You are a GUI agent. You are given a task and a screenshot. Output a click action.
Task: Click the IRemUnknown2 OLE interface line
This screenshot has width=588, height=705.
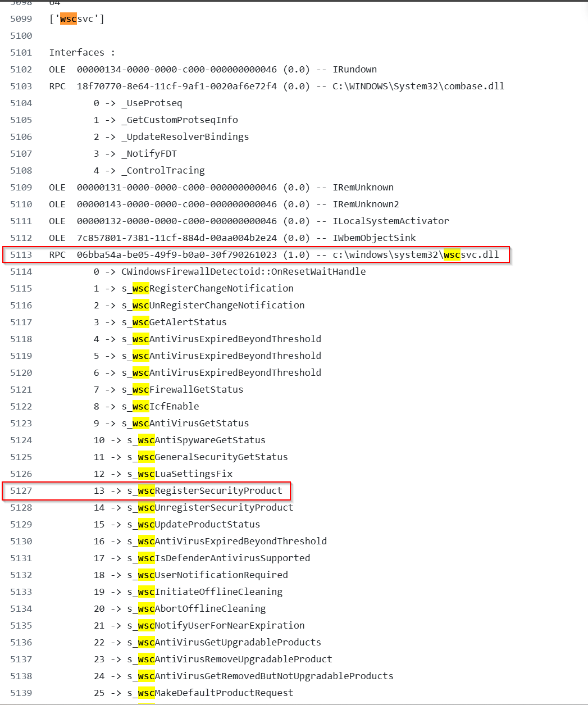click(x=224, y=204)
